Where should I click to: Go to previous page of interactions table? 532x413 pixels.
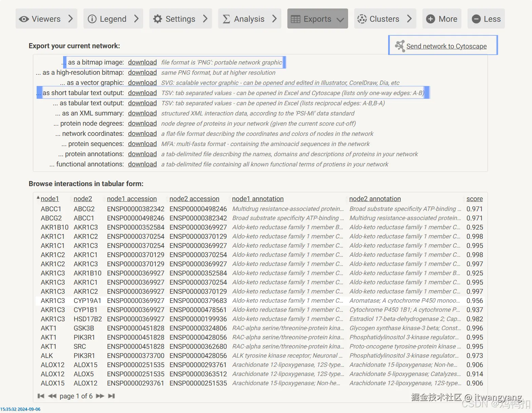[52, 396]
